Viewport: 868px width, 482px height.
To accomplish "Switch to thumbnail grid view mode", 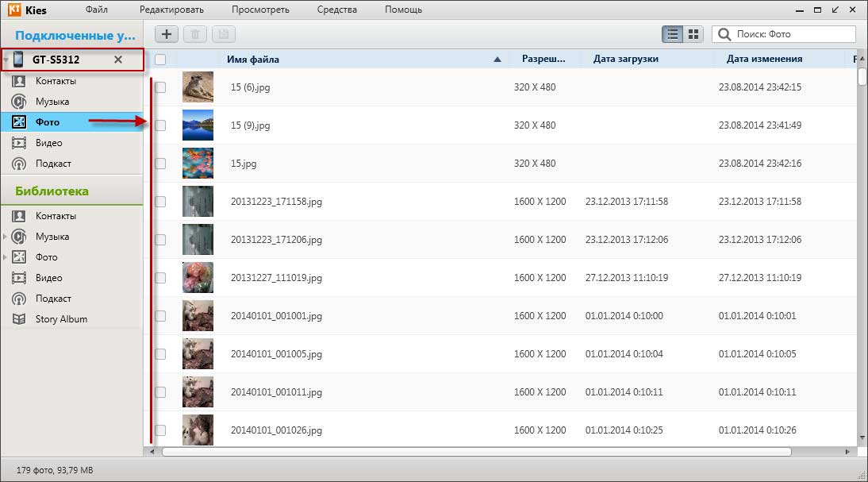I will pos(693,34).
